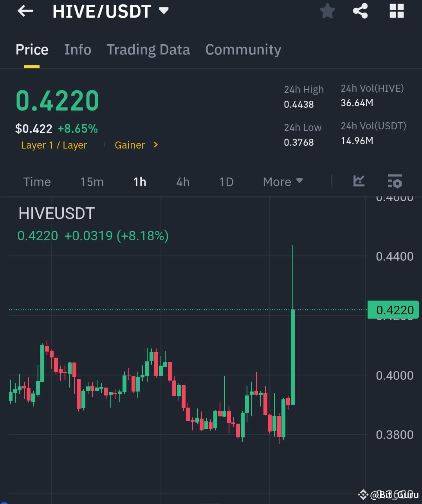Enable the 1D candle view
The image size is (422, 504).
click(x=226, y=181)
